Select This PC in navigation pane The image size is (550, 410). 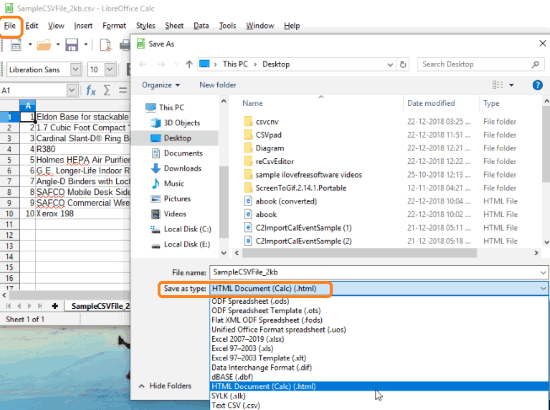171,107
